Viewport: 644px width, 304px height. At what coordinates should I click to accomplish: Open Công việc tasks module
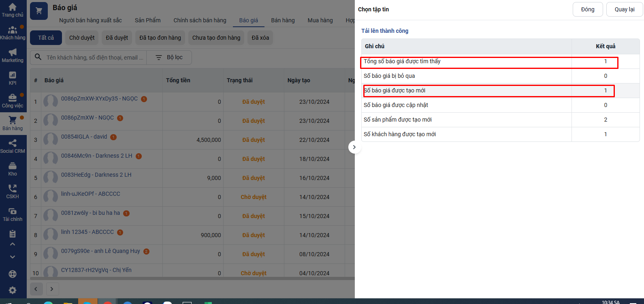tap(13, 101)
